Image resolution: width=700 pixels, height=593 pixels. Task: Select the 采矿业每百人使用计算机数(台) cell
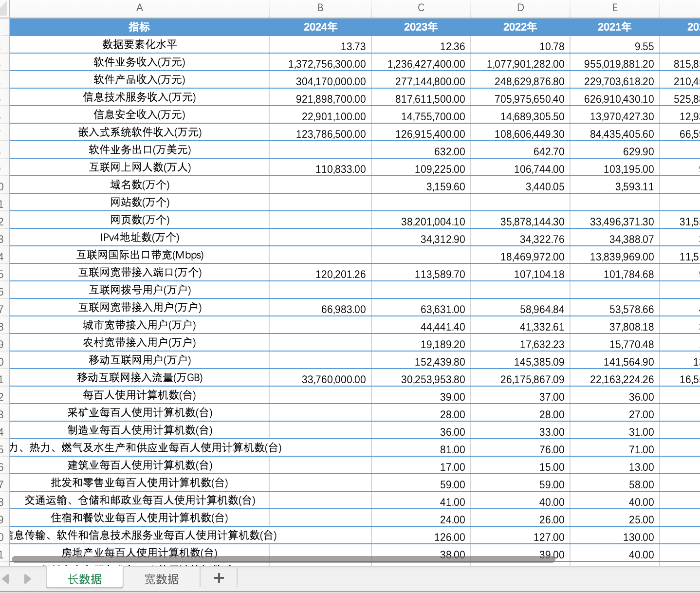click(139, 413)
